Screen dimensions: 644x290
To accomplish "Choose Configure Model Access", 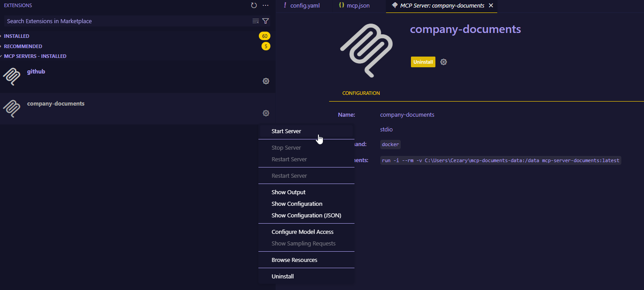I will click(x=306, y=232).
